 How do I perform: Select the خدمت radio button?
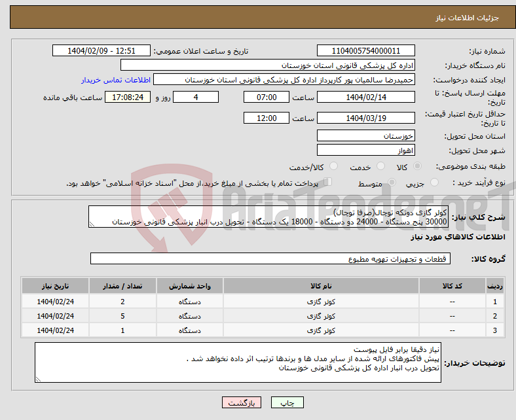coord(380,166)
